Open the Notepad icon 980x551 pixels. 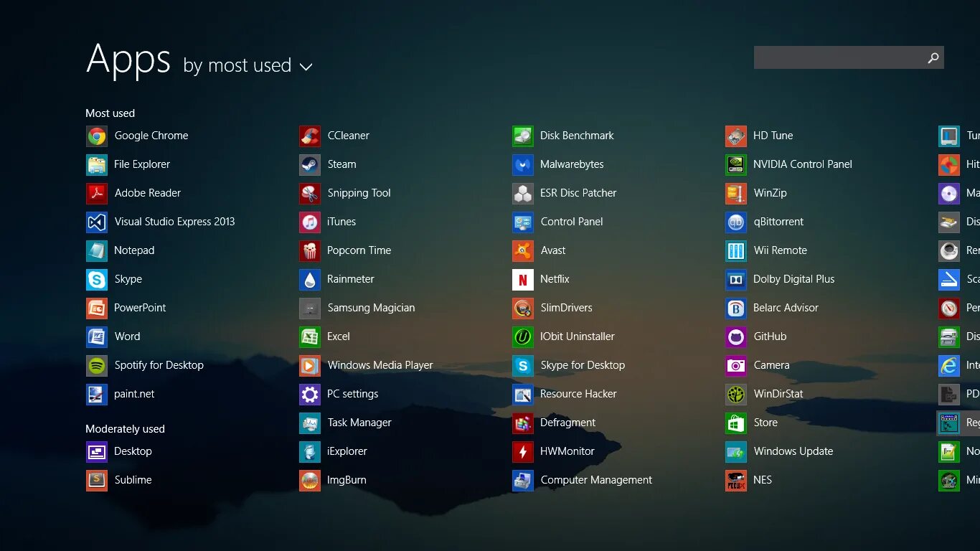[97, 250]
